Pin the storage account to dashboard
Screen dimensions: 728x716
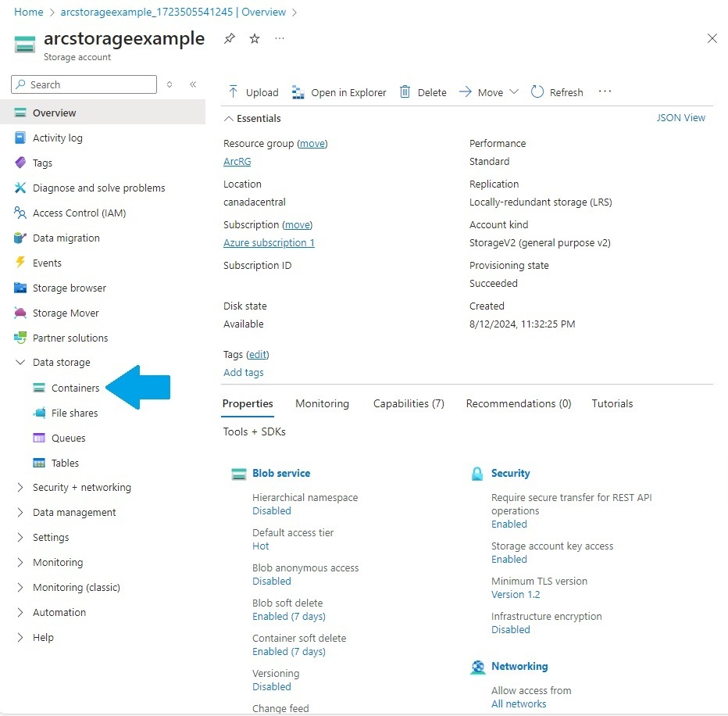[x=230, y=38]
